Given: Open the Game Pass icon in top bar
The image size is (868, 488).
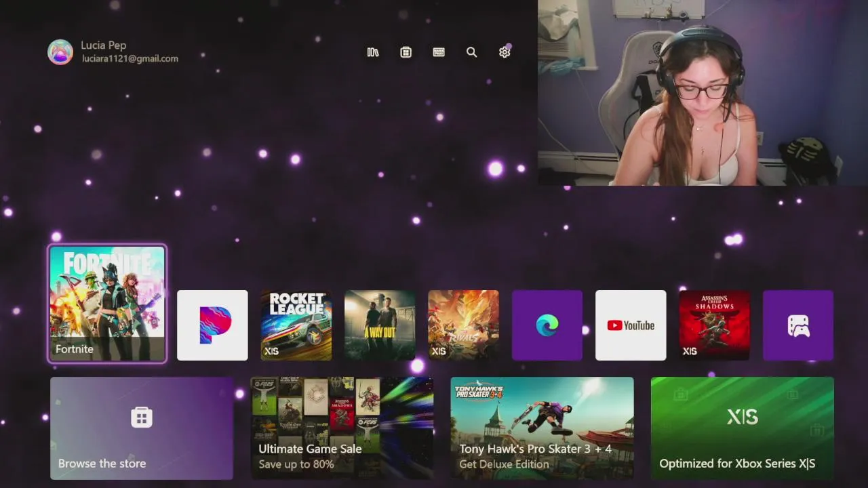Looking at the screenshot, I should [439, 52].
